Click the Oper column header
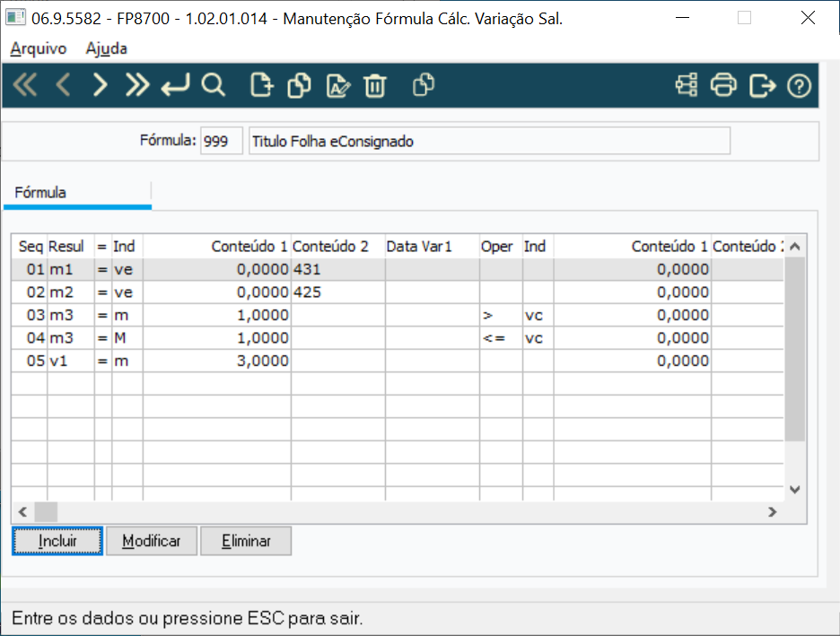 click(x=501, y=247)
